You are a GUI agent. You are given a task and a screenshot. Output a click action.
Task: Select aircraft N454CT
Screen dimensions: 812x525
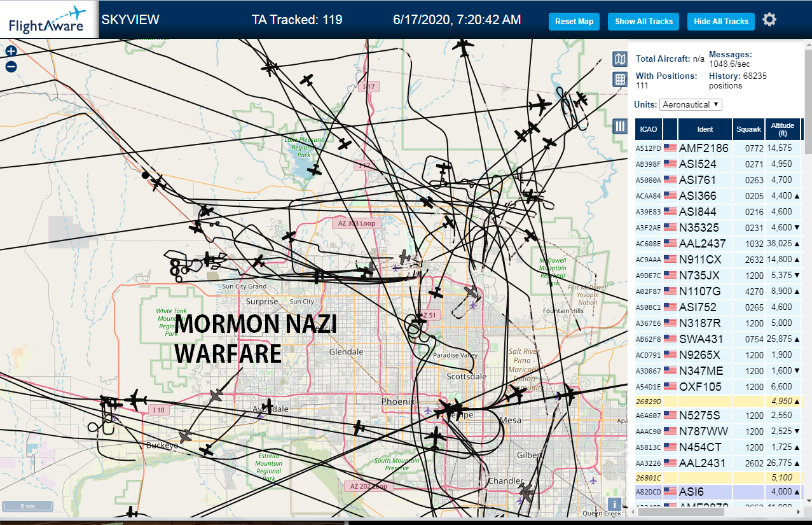[718, 447]
